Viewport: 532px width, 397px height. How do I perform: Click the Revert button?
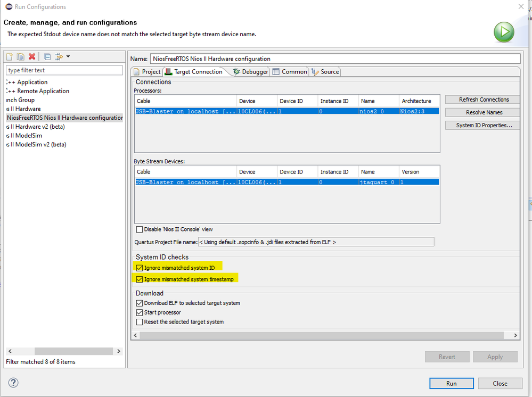click(447, 357)
